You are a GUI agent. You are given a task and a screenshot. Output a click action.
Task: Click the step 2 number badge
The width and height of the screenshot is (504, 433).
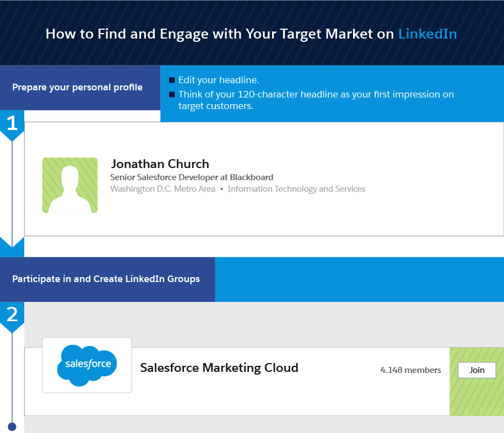click(12, 316)
